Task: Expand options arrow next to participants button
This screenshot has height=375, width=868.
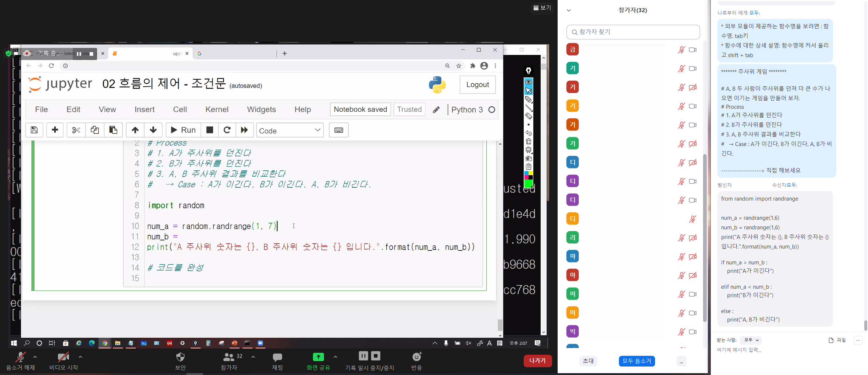Action: click(x=253, y=357)
